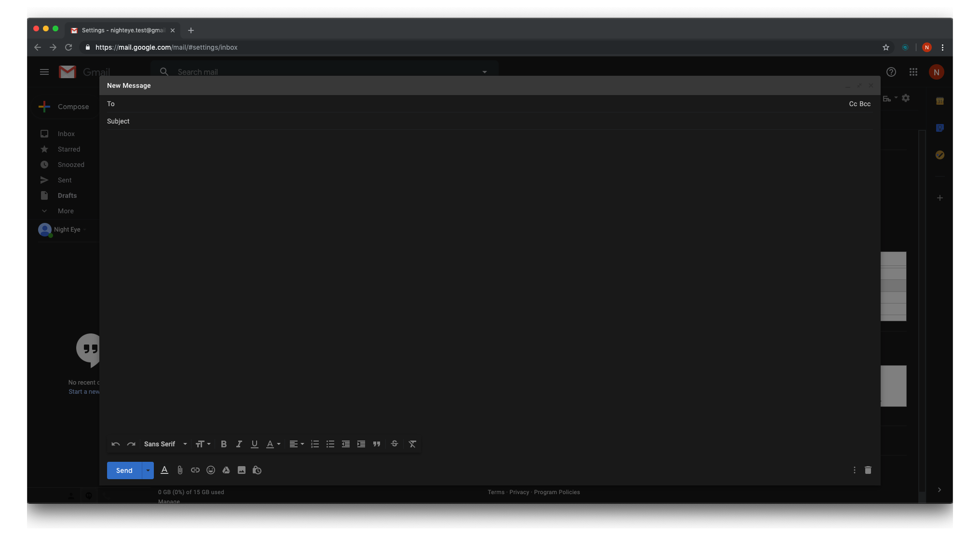980x539 pixels.
Task: Insert a photo
Action: point(242,470)
